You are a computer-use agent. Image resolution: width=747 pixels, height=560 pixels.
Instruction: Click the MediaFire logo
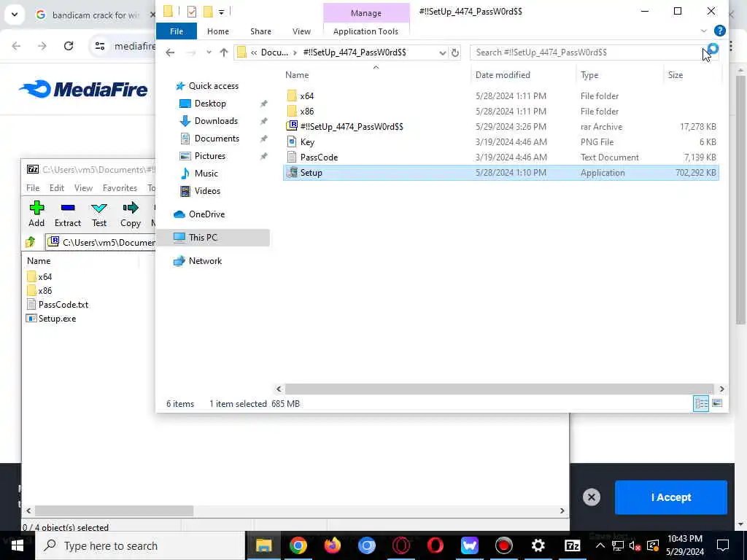(x=83, y=89)
